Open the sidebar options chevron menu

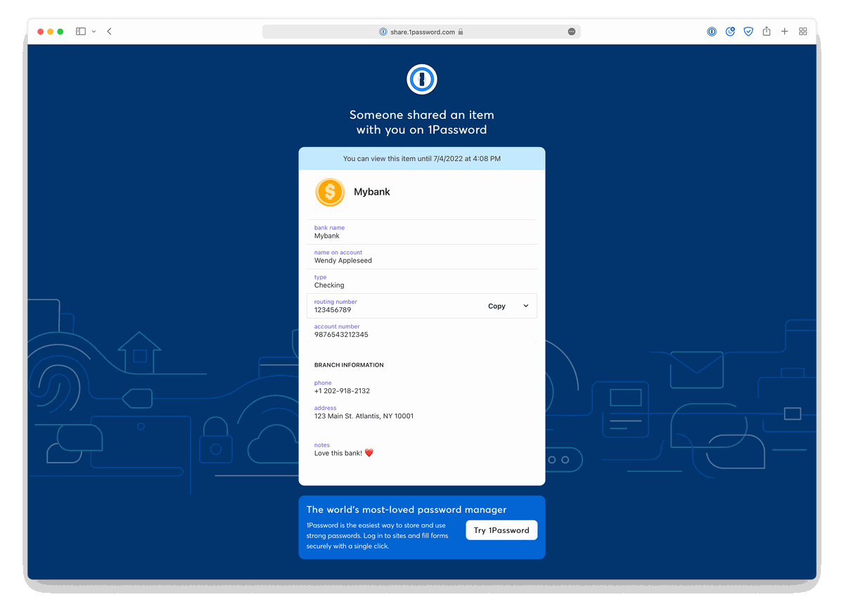pos(94,32)
